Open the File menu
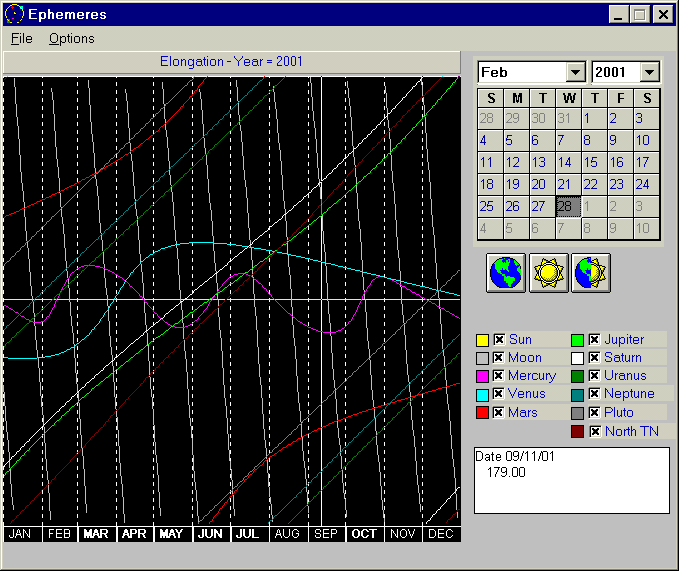The height and width of the screenshot is (571, 679). 22,39
